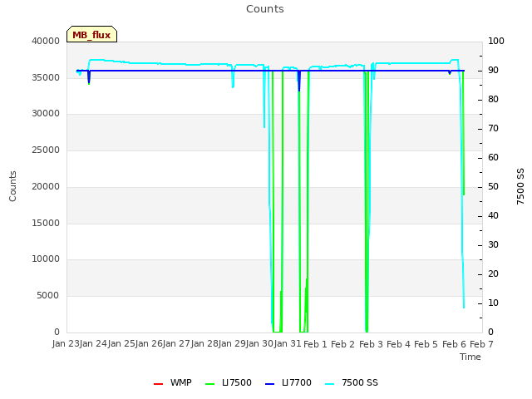Screen dimensions: 532x399
Task: Click the 10000 left axis tick label
Action: tap(46, 259)
